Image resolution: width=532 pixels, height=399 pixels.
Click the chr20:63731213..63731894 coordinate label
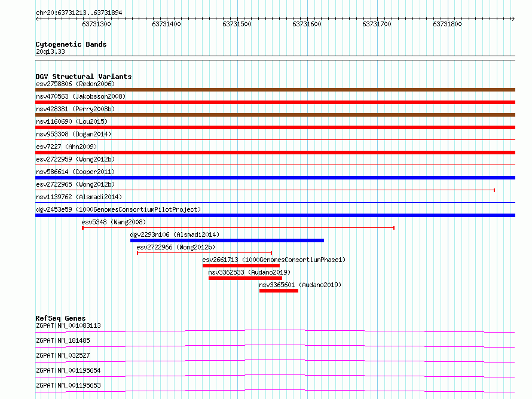click(79, 13)
